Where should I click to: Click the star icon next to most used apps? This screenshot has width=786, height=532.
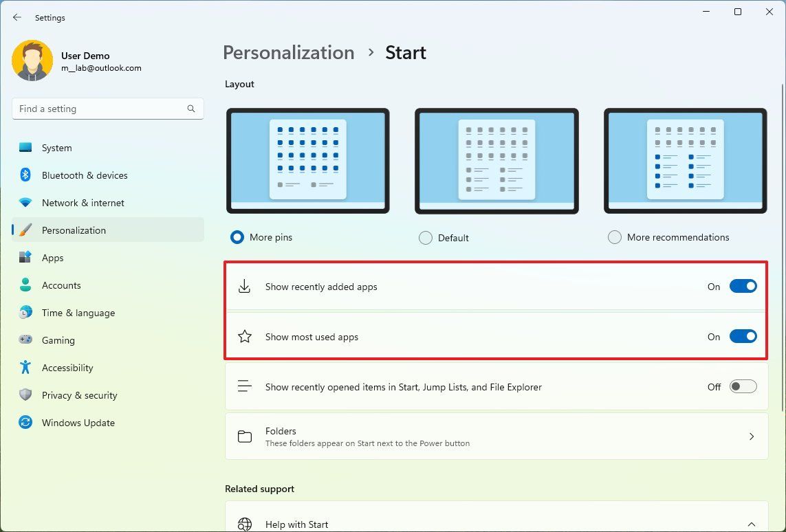pyautogui.click(x=244, y=336)
